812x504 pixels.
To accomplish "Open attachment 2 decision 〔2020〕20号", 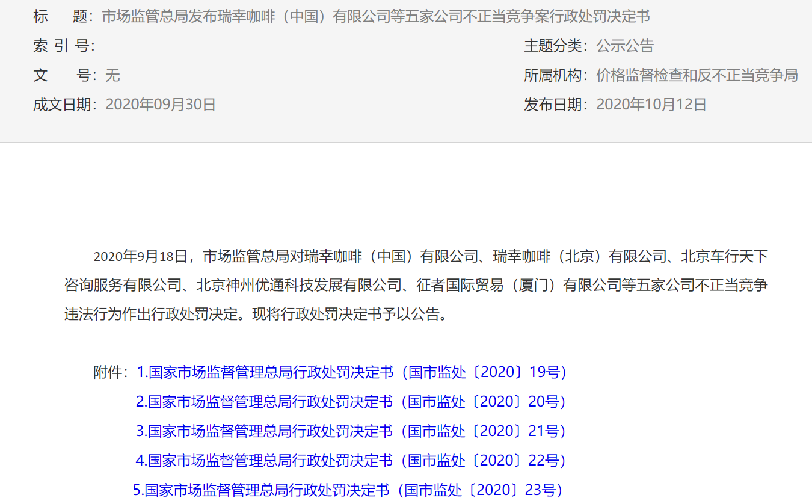I will coord(352,401).
